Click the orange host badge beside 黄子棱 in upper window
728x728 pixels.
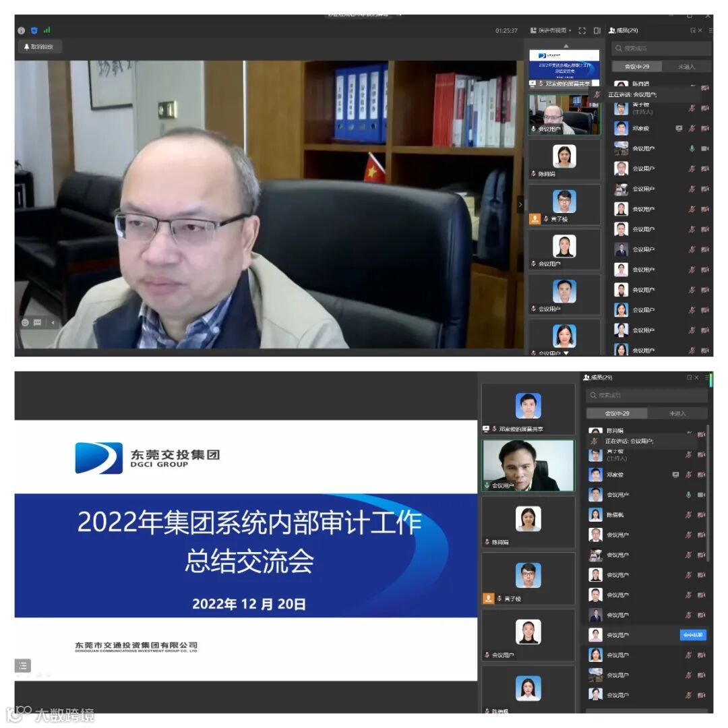[535, 218]
